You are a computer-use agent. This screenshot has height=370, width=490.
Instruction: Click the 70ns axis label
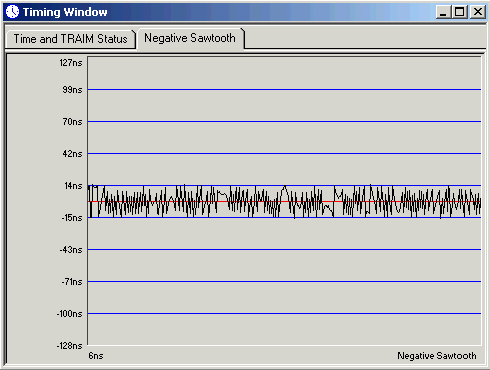point(72,122)
